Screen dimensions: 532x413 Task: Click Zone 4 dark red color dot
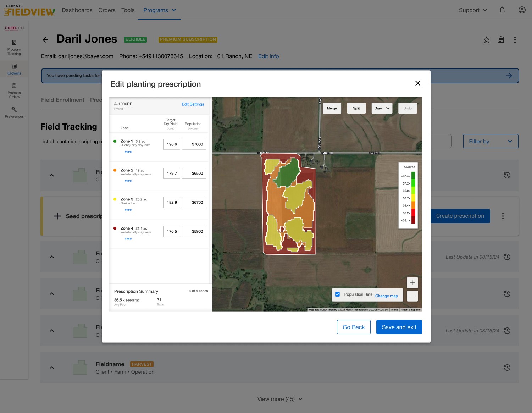click(x=115, y=228)
